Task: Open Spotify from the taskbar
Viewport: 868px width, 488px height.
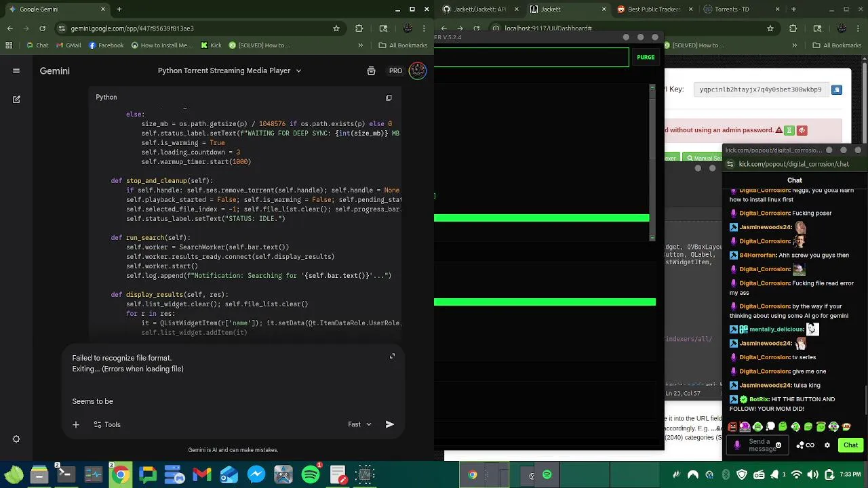Action: click(x=311, y=474)
